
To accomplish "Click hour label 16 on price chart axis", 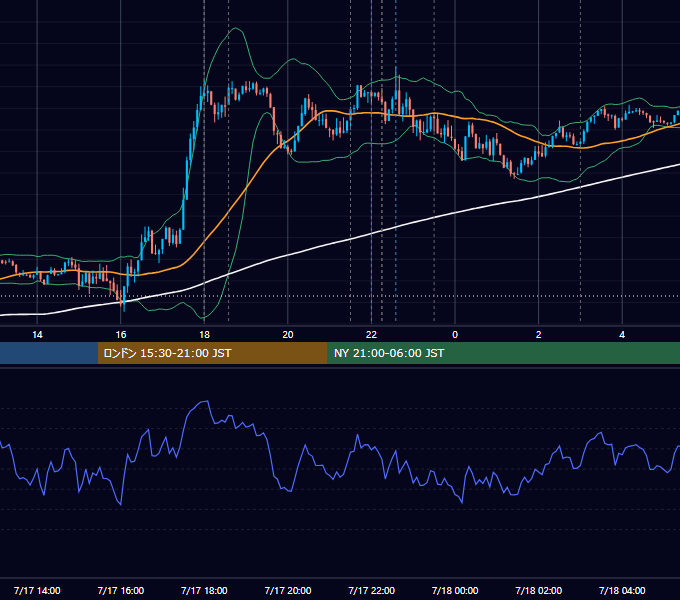I will pos(121,335).
